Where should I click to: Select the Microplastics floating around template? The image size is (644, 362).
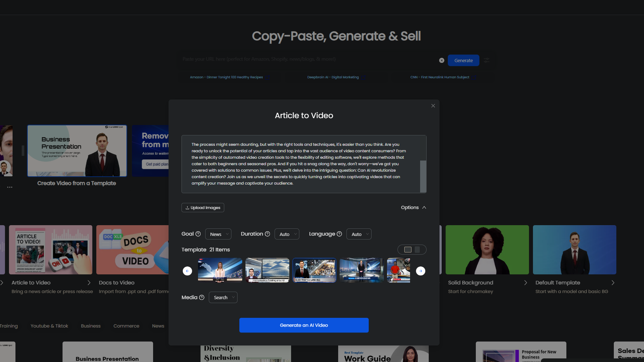(267, 270)
